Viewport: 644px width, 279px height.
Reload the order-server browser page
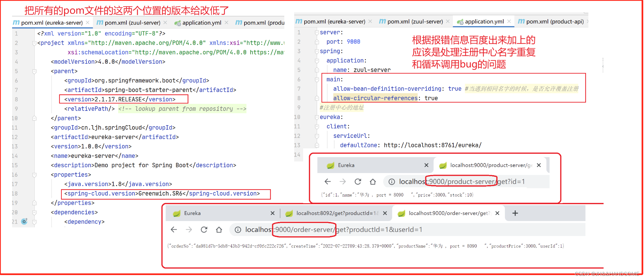204,230
